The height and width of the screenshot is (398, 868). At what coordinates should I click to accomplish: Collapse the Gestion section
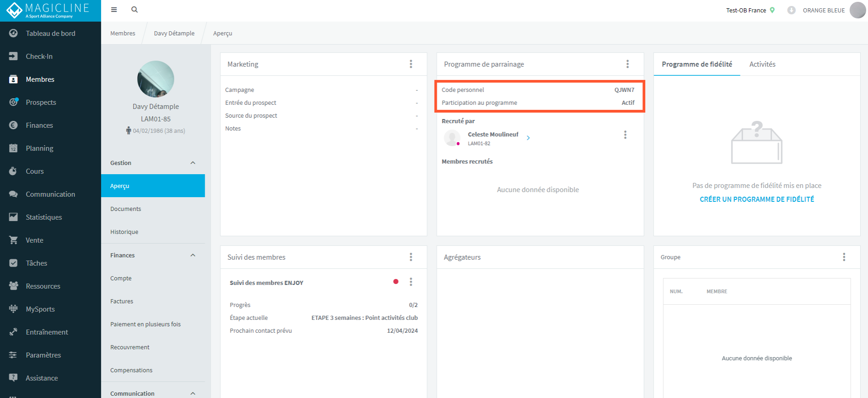[193, 163]
